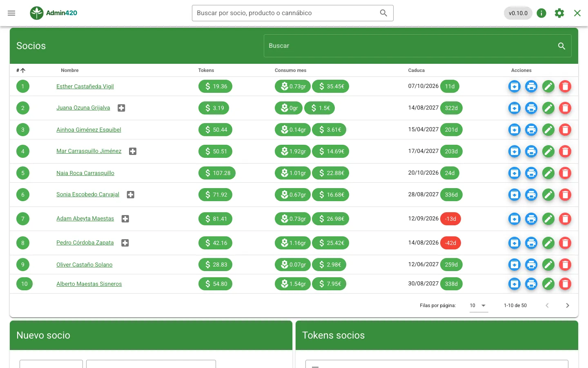Click the 338d expiry badge
This screenshot has width=588, height=368.
451,284
